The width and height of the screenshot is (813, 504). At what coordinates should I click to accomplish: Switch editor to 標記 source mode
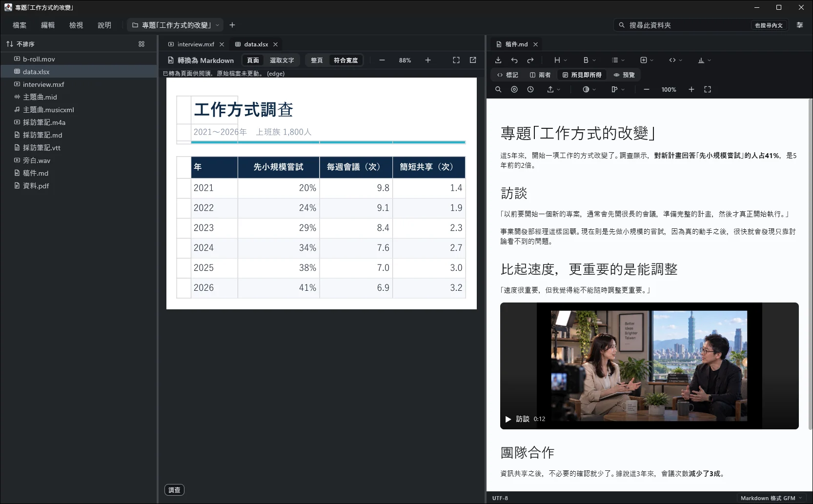click(x=508, y=75)
